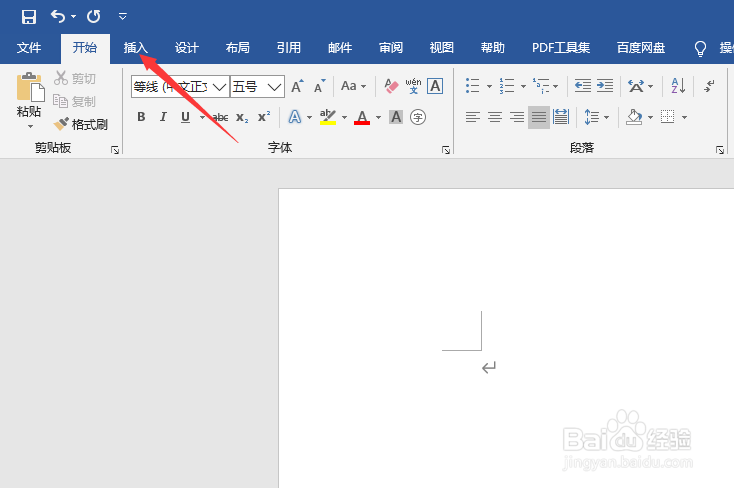
Task: Click the Save icon in quick access toolbar
Action: (x=29, y=17)
